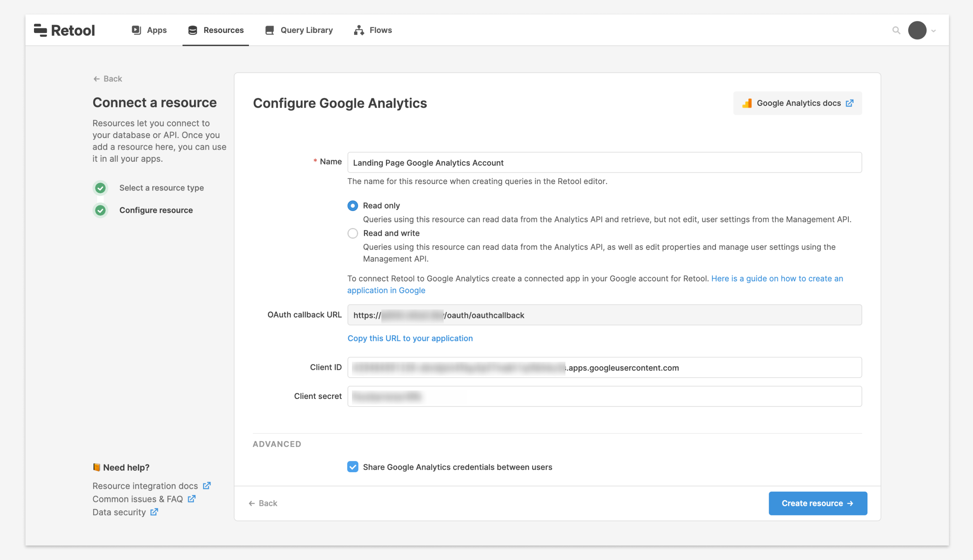Select the Read only radio option

pyautogui.click(x=352, y=206)
